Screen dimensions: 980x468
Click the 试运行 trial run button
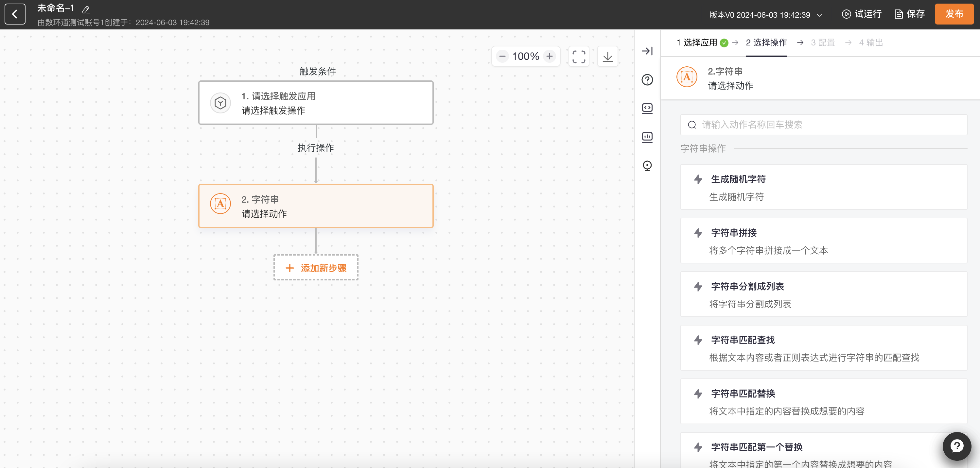pyautogui.click(x=861, y=14)
